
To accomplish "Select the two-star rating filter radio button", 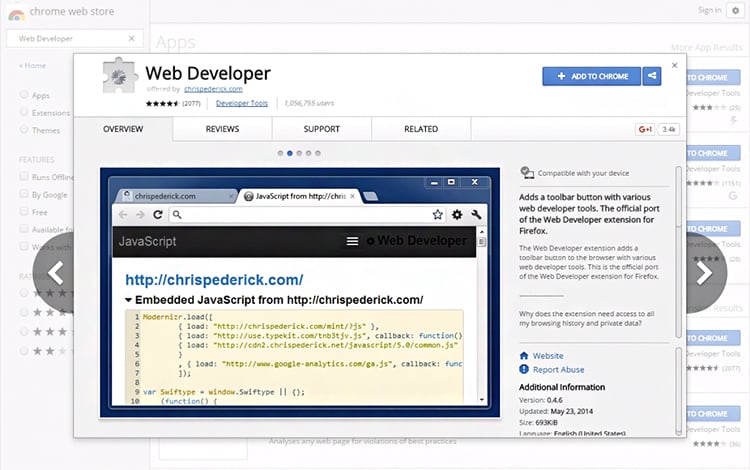I will [x=23, y=351].
